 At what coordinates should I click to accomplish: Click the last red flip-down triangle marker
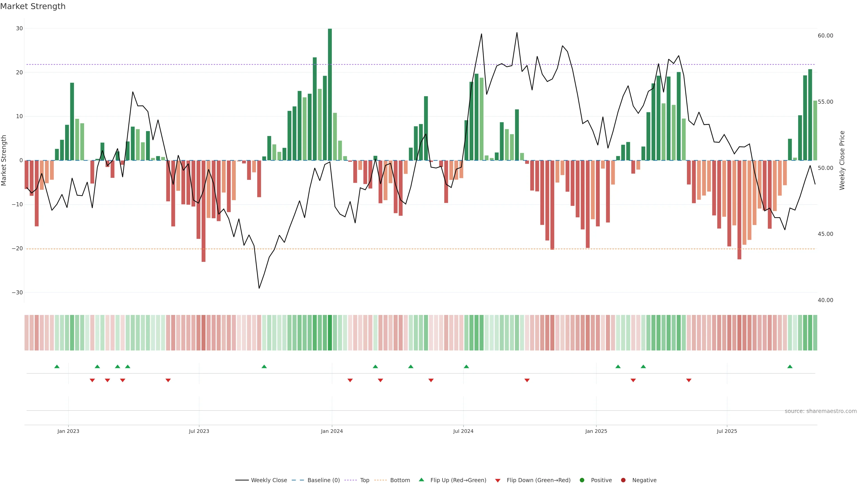coord(689,380)
